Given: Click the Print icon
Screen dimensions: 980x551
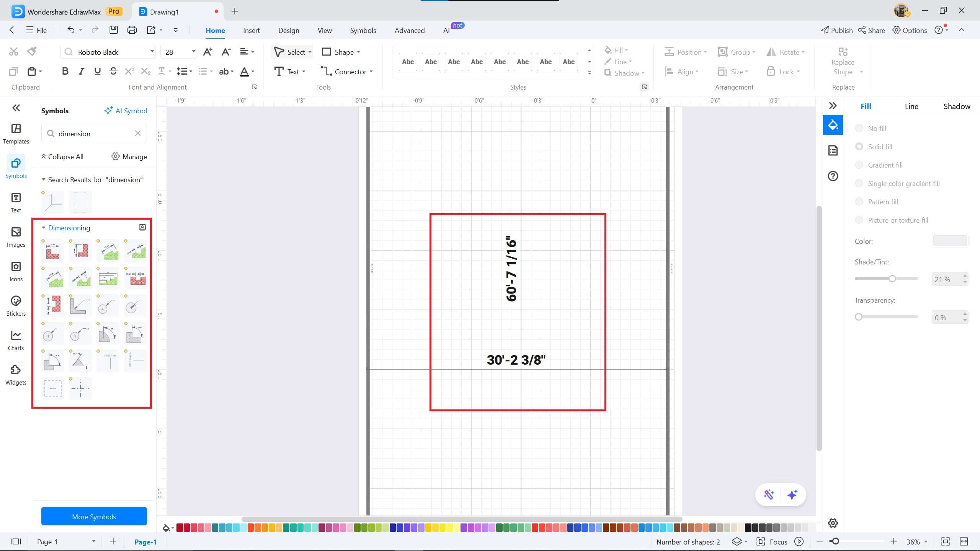Looking at the screenshot, I should pos(132,30).
